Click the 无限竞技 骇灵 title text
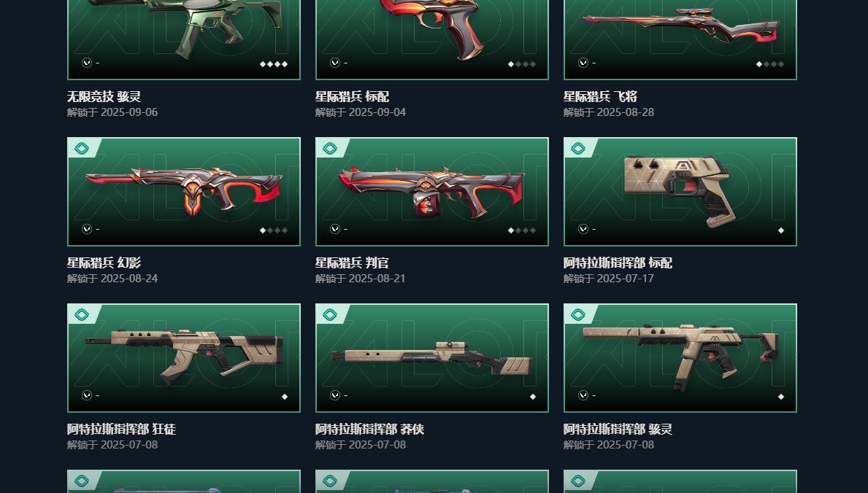Image resolution: width=868 pixels, height=493 pixels. pyautogui.click(x=104, y=97)
